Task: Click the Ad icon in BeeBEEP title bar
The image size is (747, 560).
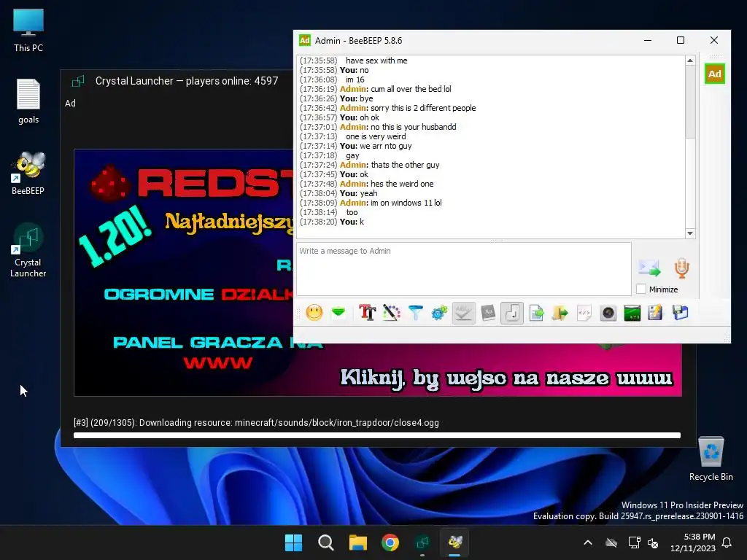Action: point(304,41)
